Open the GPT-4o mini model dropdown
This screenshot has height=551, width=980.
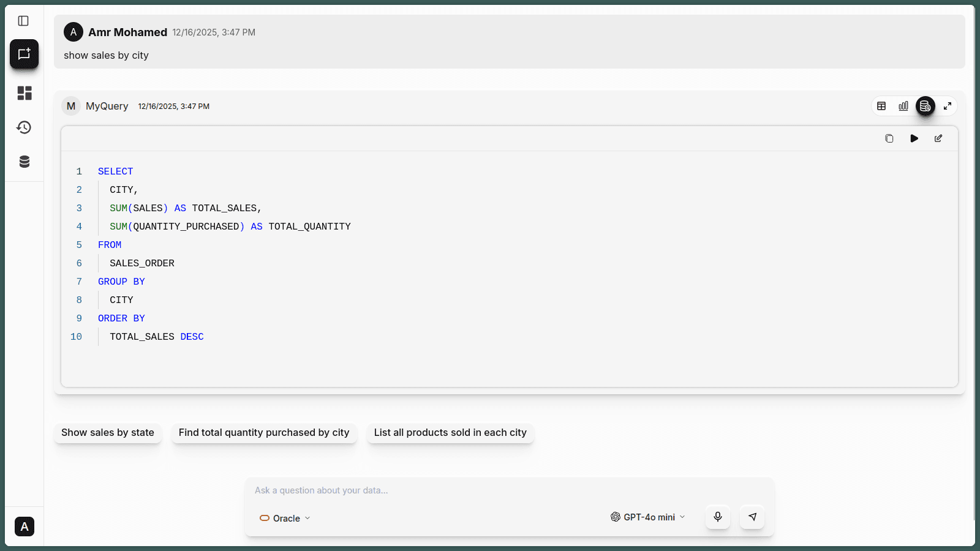[647, 517]
